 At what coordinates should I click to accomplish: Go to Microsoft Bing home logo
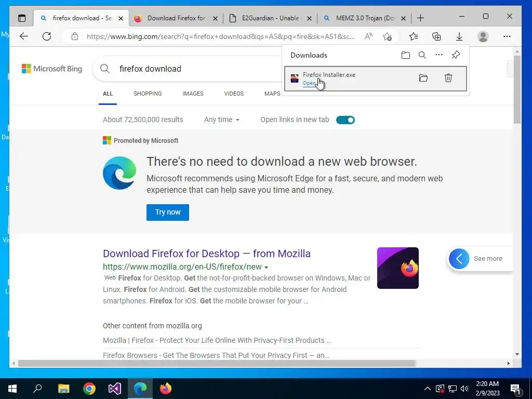[52, 69]
